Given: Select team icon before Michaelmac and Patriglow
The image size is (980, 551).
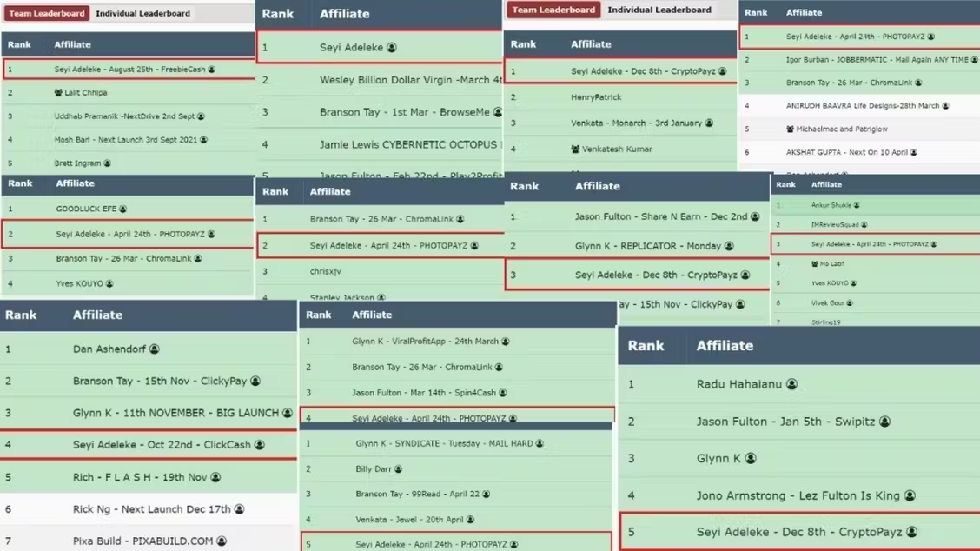Looking at the screenshot, I should 790,129.
